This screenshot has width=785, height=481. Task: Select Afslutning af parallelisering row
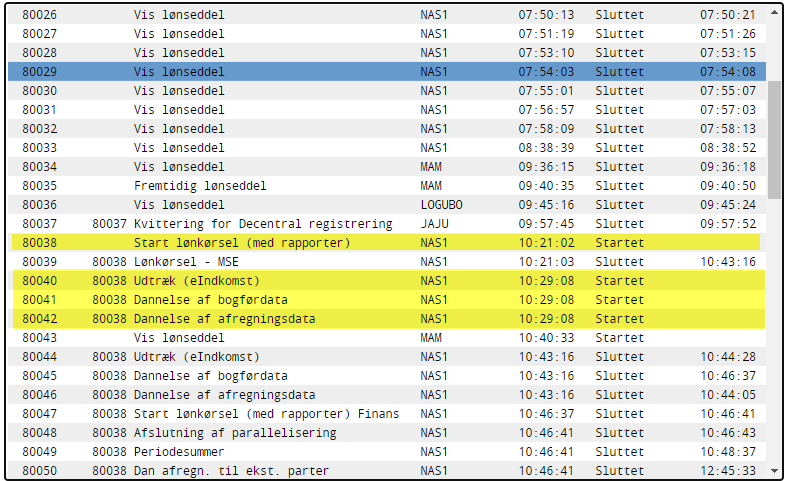386,433
